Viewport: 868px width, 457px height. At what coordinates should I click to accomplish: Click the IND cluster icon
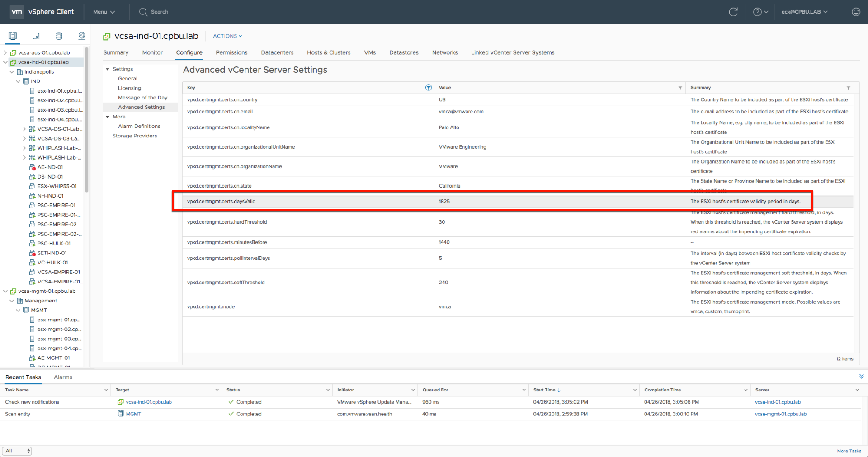26,81
